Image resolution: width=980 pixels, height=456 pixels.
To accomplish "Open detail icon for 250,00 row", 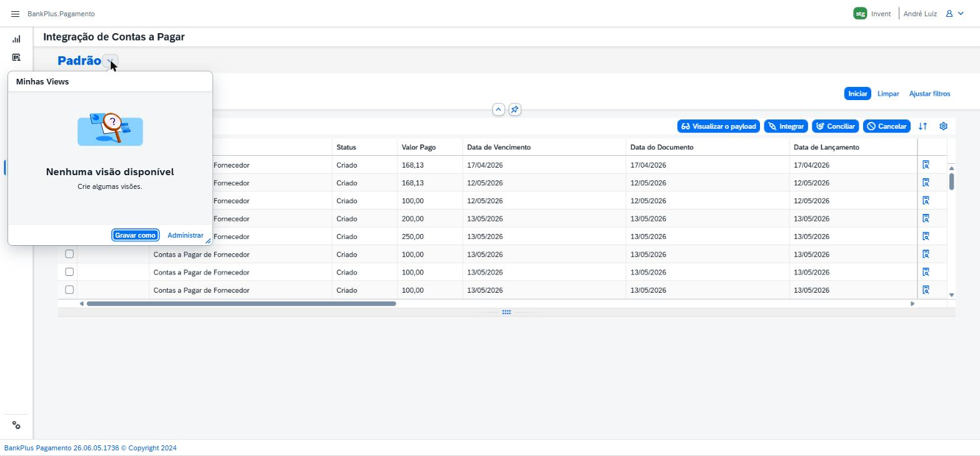I will tap(926, 236).
